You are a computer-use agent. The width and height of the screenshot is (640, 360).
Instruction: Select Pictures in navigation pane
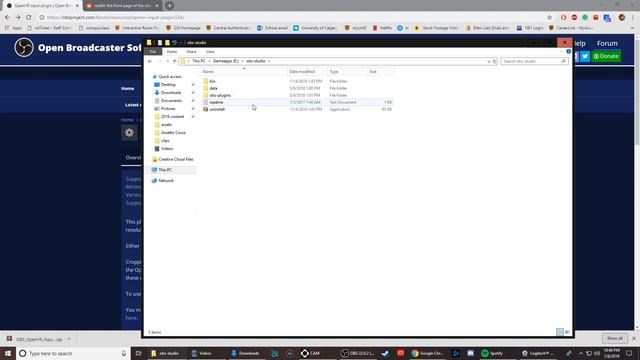click(168, 109)
